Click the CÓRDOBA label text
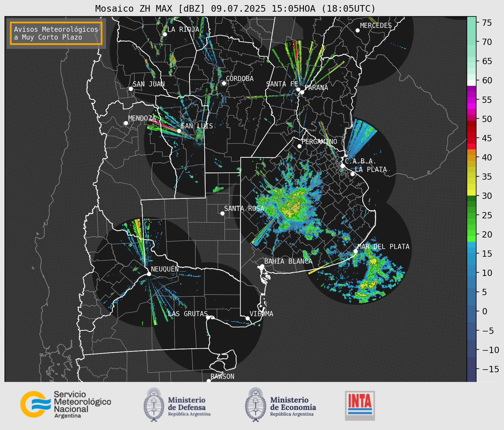The image size is (504, 430). [240, 79]
